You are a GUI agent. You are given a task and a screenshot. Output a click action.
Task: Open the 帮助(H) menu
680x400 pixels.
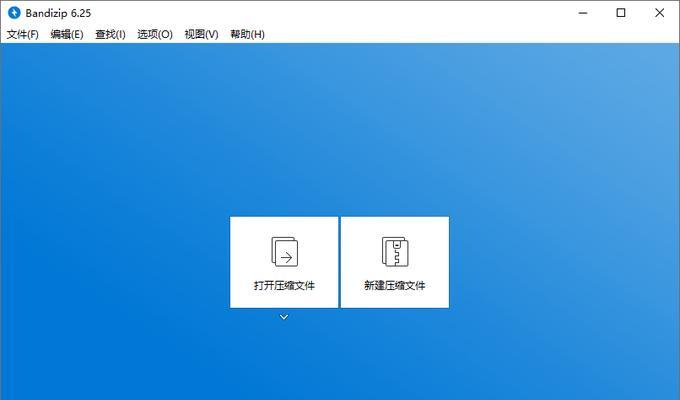coord(247,34)
